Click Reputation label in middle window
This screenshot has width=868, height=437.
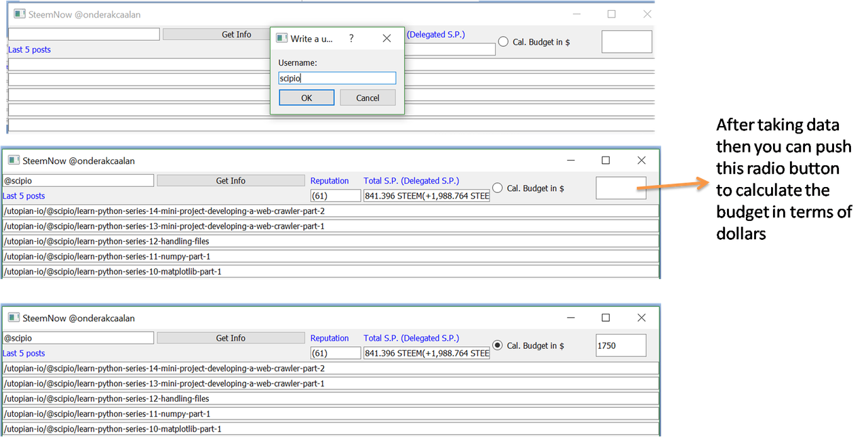coord(330,181)
